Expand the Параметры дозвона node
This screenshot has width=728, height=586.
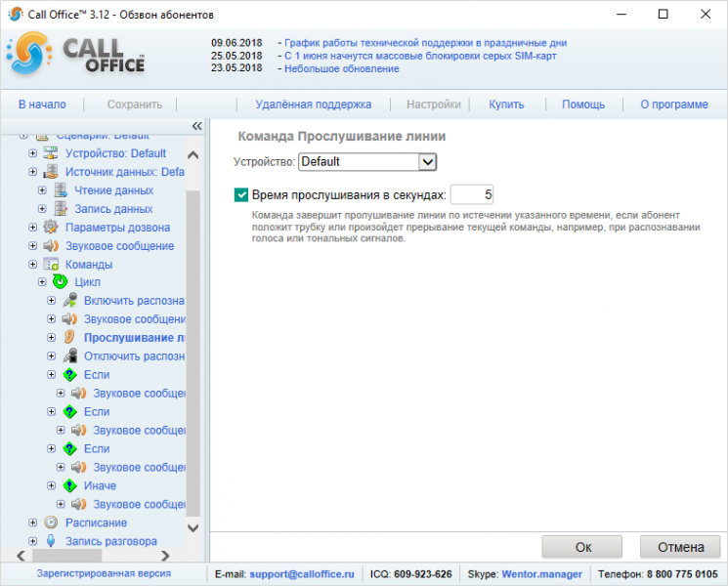pyautogui.click(x=32, y=228)
